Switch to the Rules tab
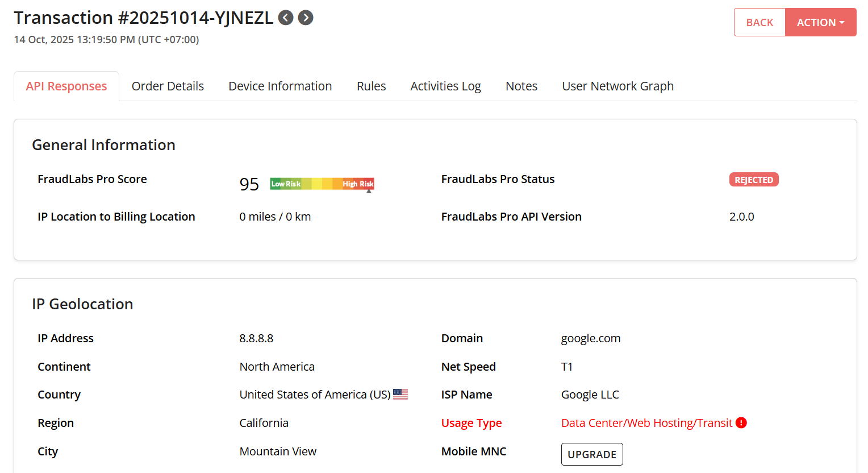 tap(371, 86)
